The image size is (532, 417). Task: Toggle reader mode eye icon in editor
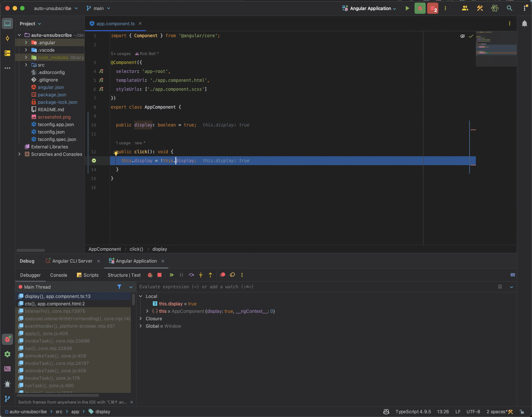(x=462, y=36)
